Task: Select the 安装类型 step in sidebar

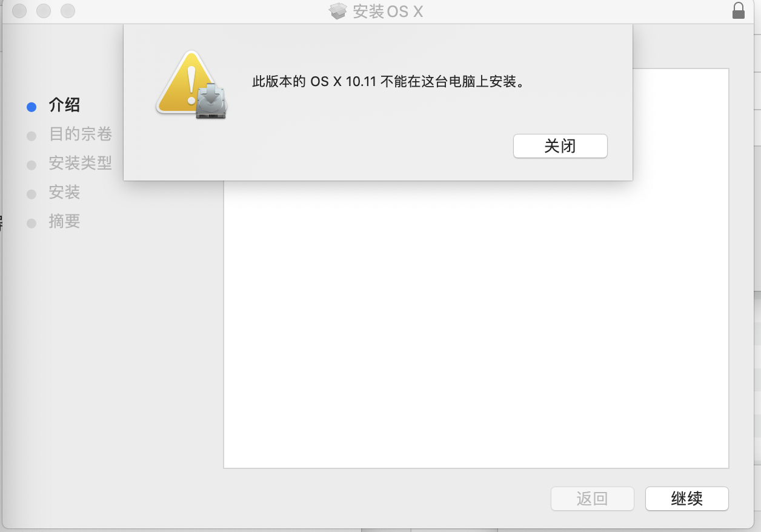Action: 80,163
